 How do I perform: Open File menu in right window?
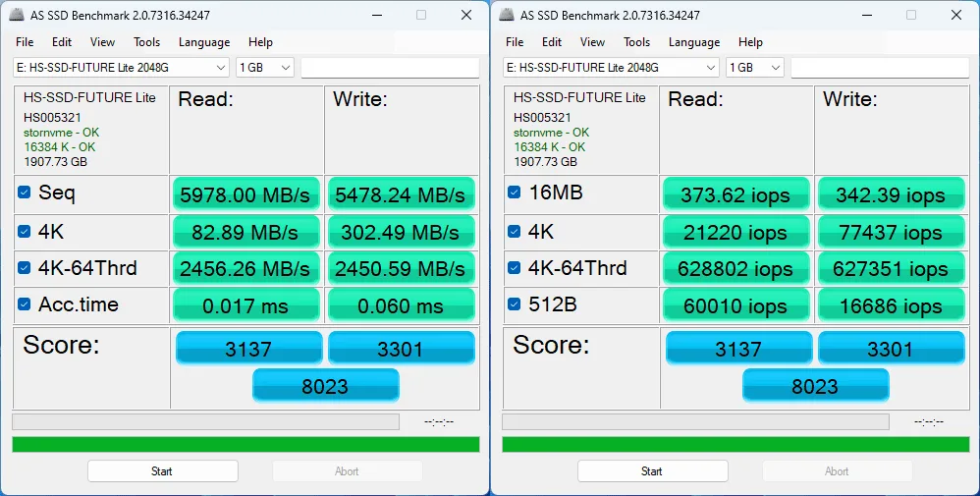[515, 42]
